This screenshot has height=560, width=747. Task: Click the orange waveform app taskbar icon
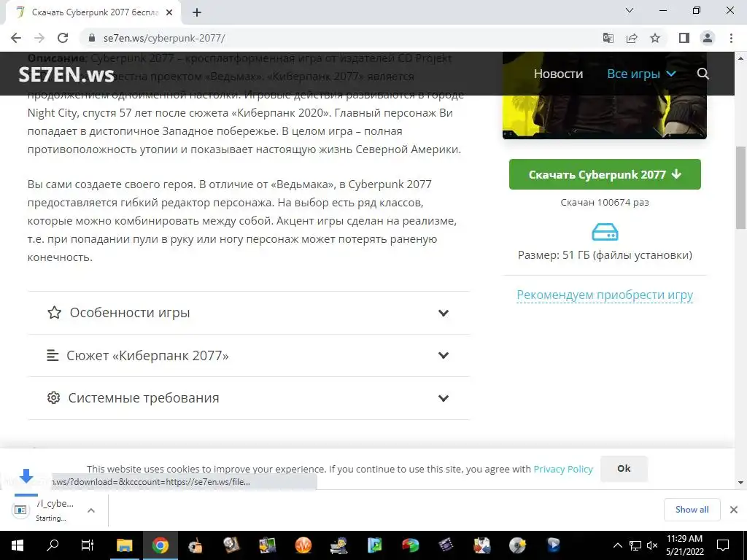point(303,545)
